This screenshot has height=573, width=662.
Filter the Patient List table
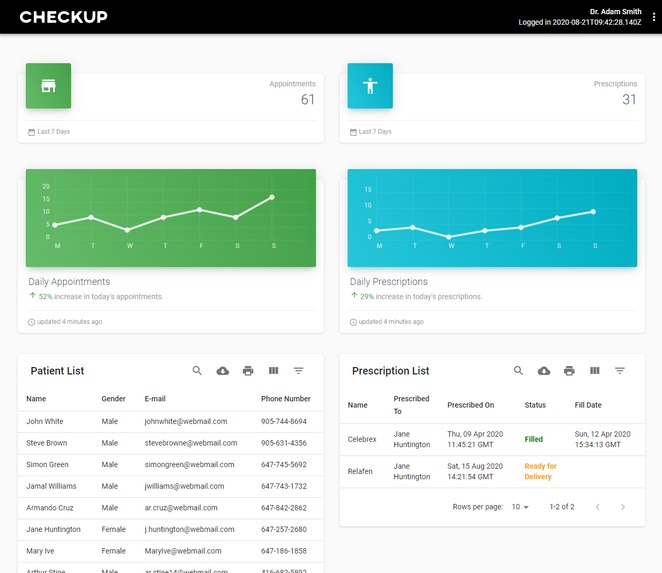click(x=298, y=371)
